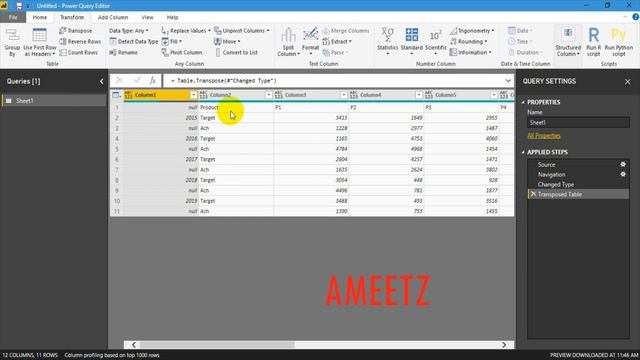Delete the Transposed Table step

click(533, 194)
